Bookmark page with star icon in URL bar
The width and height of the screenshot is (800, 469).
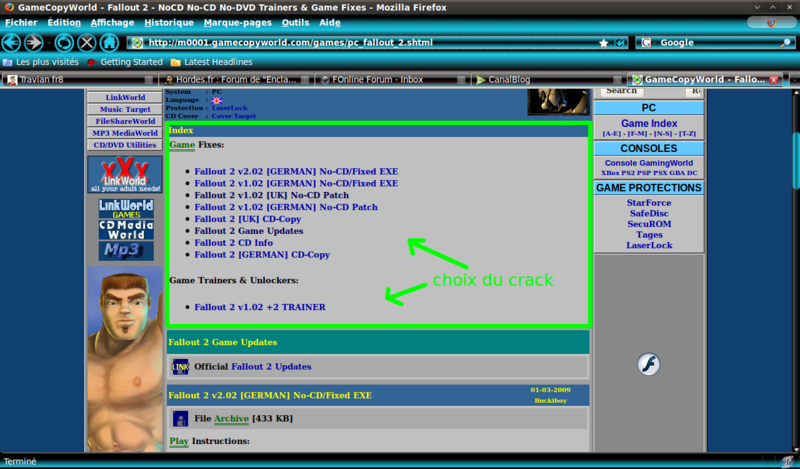tap(604, 43)
